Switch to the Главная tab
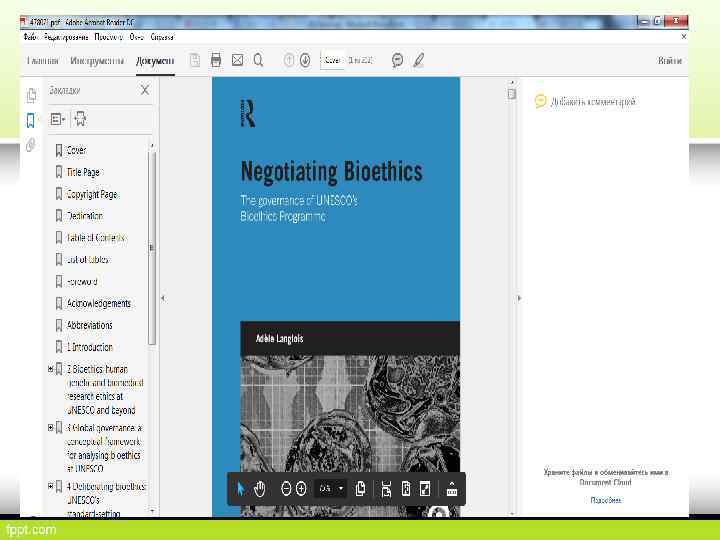 pyautogui.click(x=43, y=61)
